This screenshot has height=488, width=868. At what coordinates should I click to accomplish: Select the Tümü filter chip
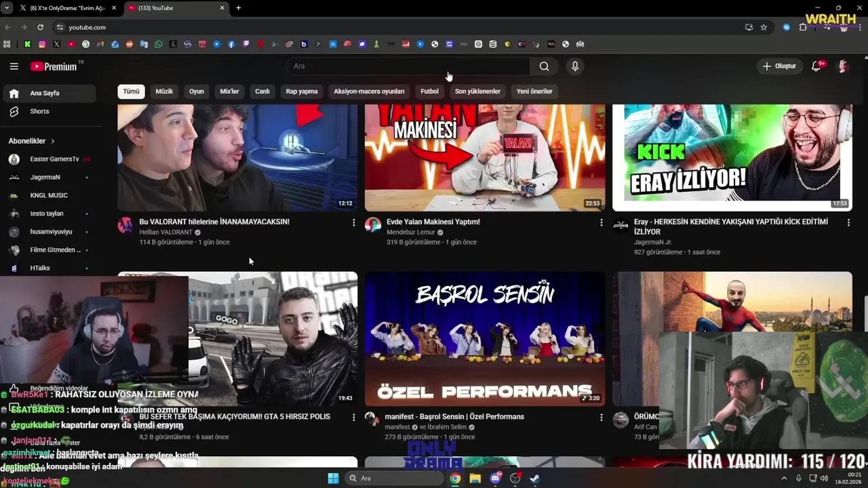[x=131, y=91]
